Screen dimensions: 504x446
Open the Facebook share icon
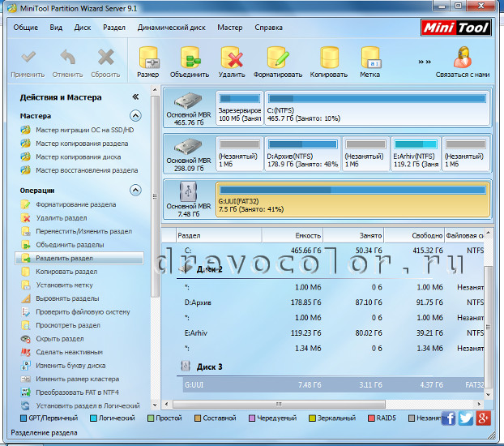coord(448,418)
